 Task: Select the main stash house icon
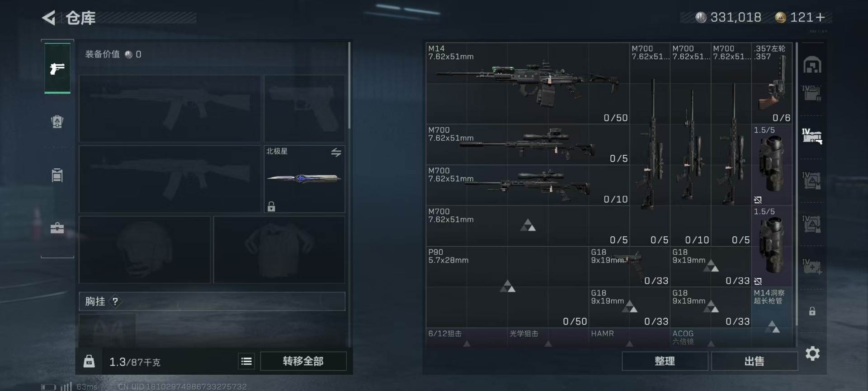point(812,65)
